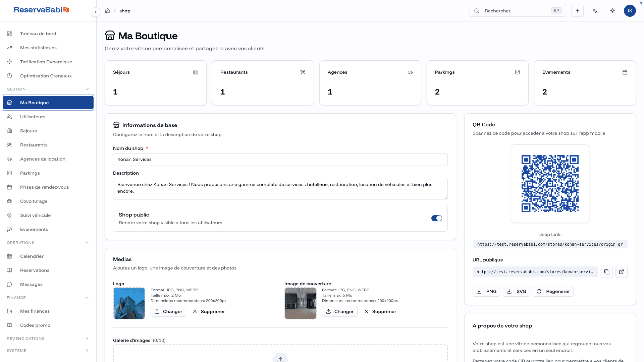Open Tarification Dynamique in sidebar
Image resolution: width=644 pixels, height=362 pixels.
pos(46,62)
